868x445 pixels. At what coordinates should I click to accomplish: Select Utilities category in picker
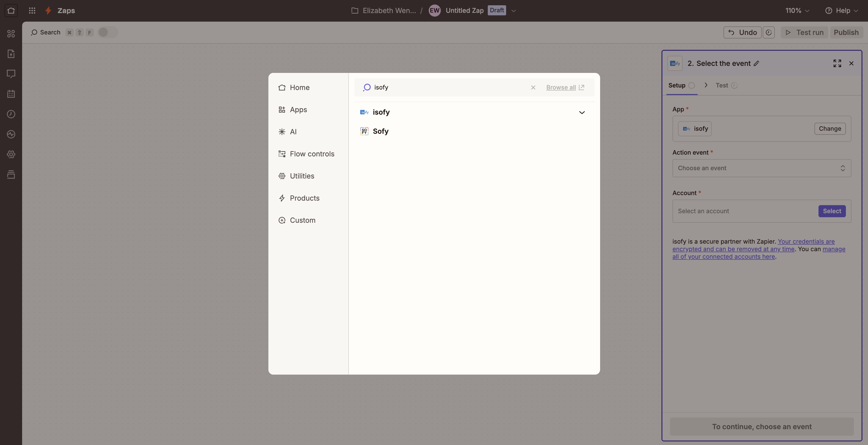click(x=302, y=176)
